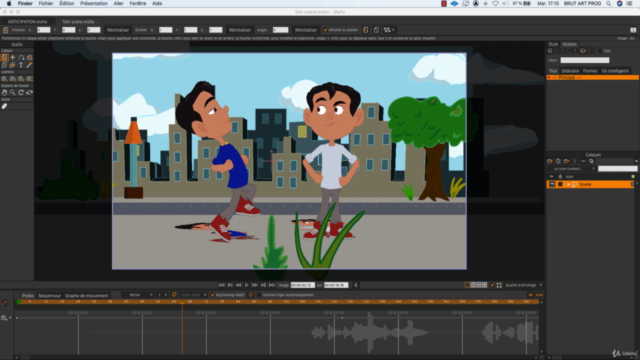Click 'Réinitialiser' button next to Angle field
Viewport: 640px width, 360px height.
(306, 30)
